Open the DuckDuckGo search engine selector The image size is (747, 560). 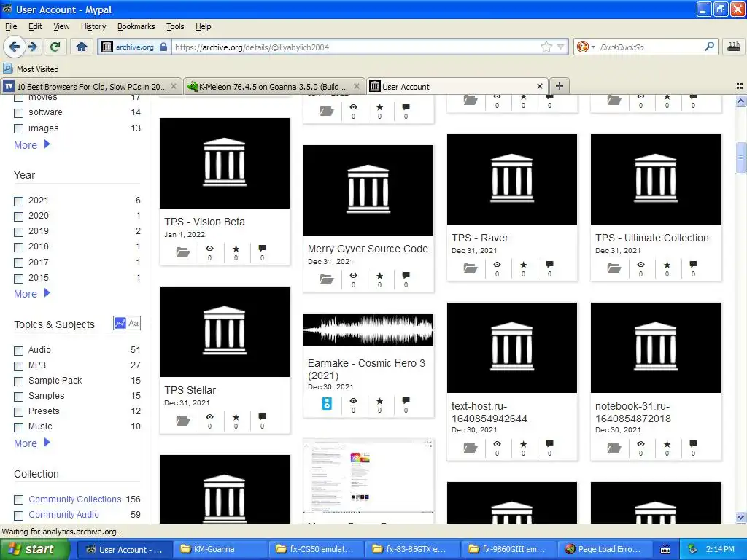(x=585, y=47)
